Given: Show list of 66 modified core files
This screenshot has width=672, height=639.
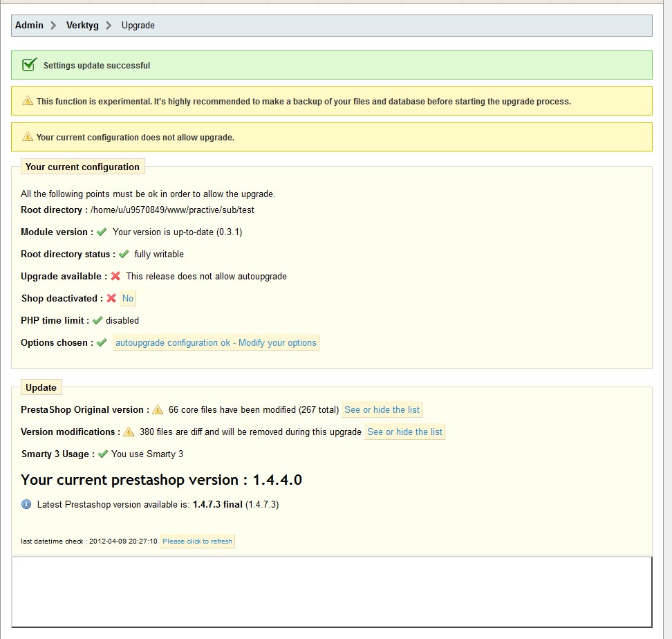Looking at the screenshot, I should [x=382, y=409].
